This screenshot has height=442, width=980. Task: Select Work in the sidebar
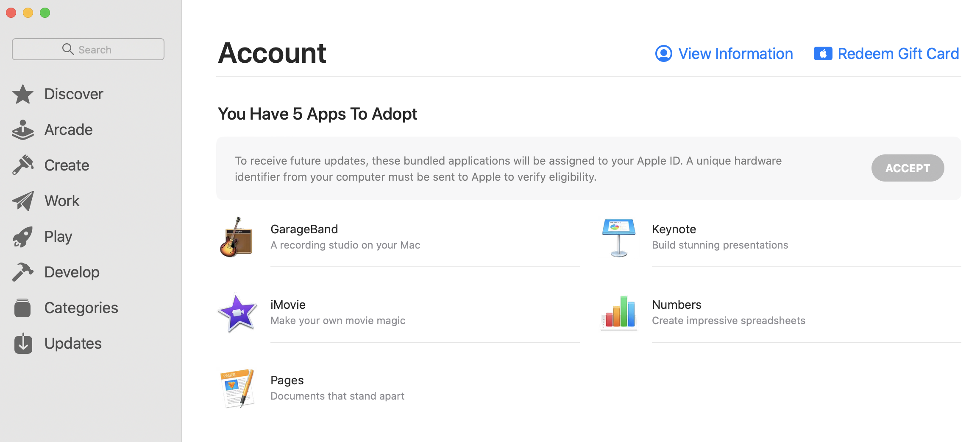point(62,201)
